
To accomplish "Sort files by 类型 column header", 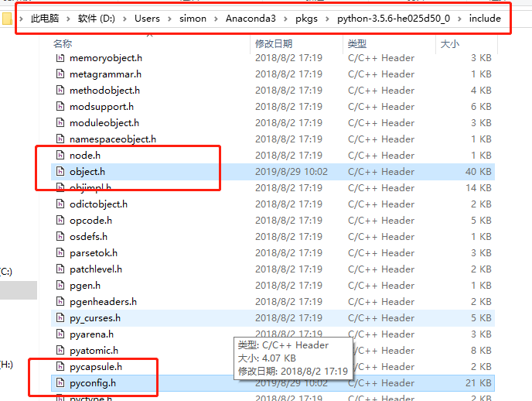I will [x=357, y=44].
